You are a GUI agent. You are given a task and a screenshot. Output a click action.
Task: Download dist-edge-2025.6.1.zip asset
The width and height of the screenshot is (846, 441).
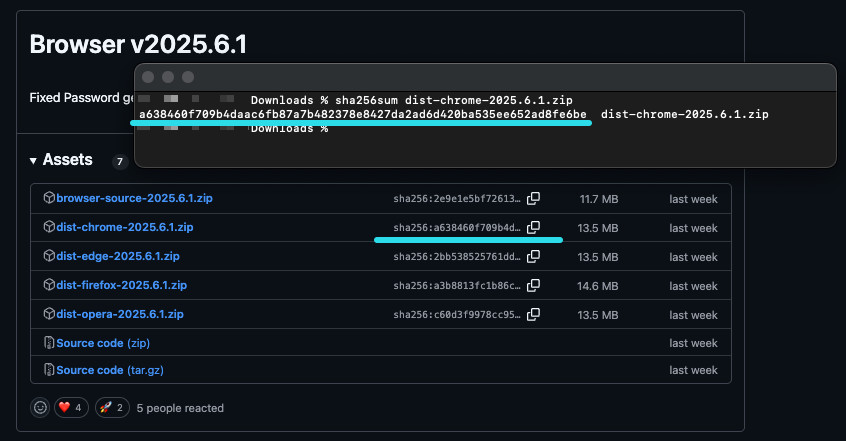tap(120, 257)
